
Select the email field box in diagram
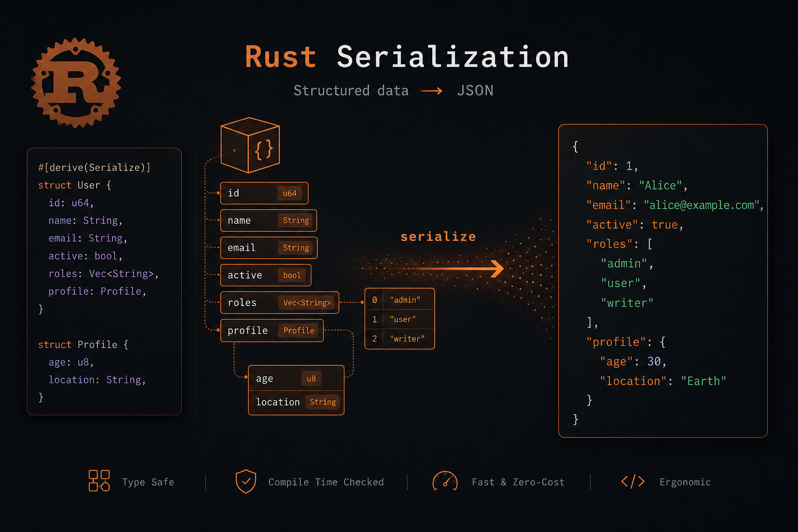269,248
